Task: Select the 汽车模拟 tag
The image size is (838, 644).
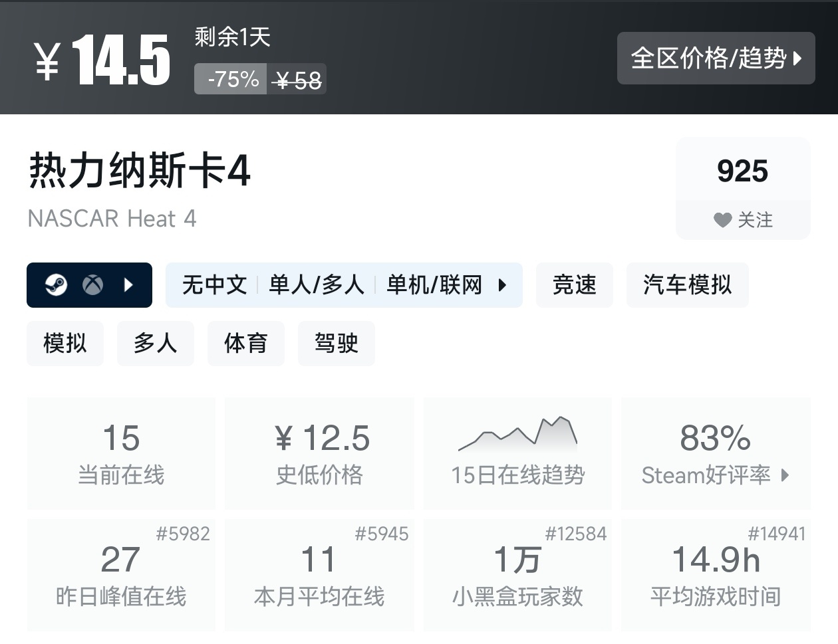Action: [x=687, y=285]
